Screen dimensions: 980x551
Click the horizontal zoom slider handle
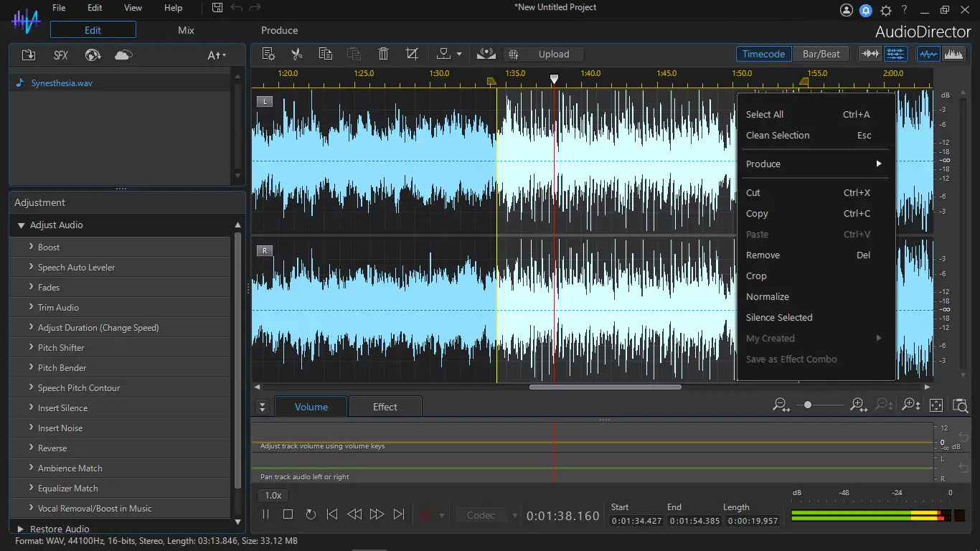pos(808,405)
